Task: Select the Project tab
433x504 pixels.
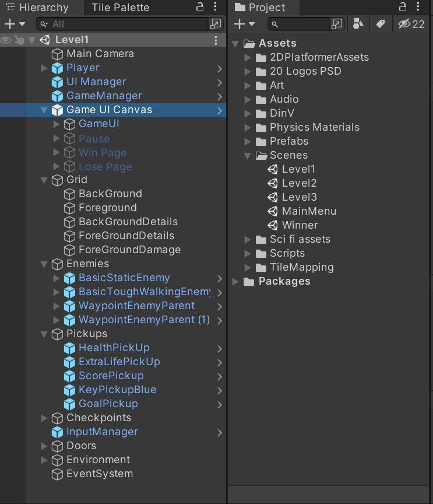Action: [260, 8]
